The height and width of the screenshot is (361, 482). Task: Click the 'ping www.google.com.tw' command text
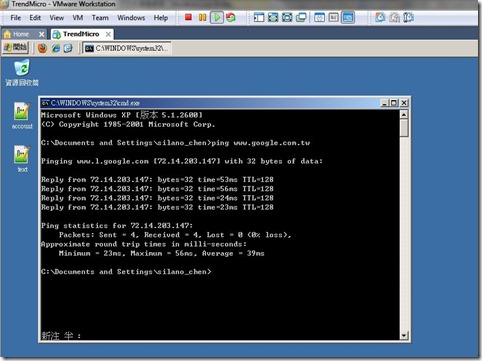(261, 143)
